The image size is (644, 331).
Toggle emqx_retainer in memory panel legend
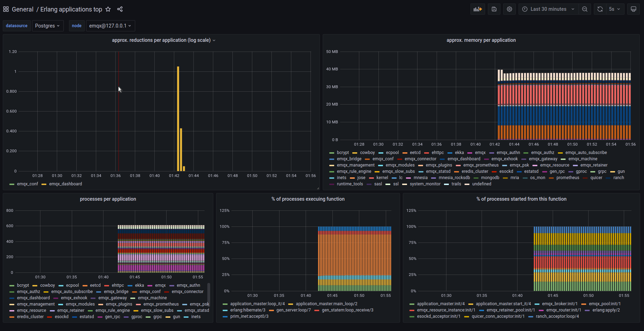coord(594,165)
